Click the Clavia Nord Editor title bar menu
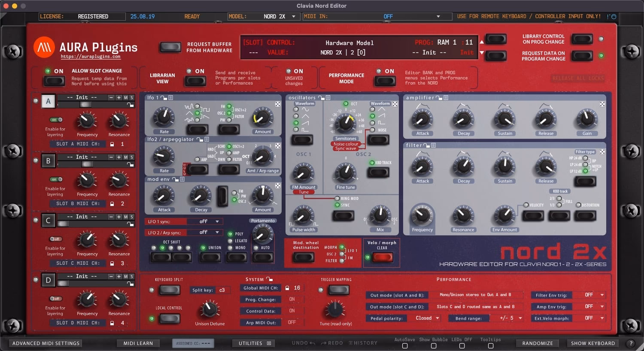The width and height of the screenshot is (644, 351). [322, 6]
